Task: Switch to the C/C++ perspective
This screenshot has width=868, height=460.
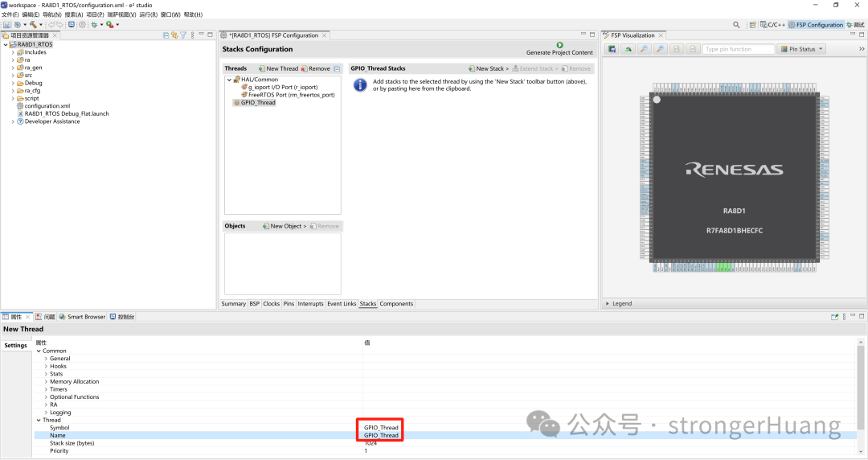Action: tap(772, 24)
